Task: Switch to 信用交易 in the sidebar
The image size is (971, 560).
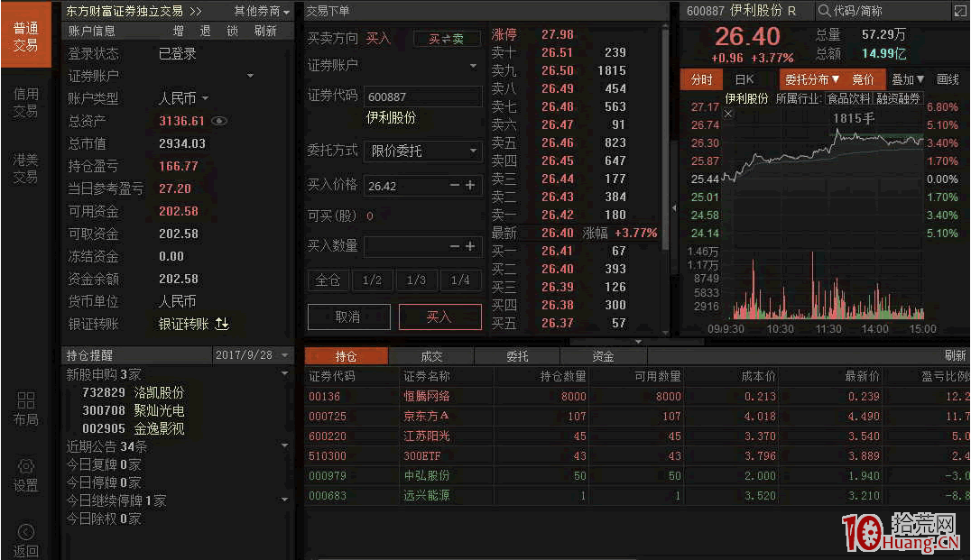Action: coord(25,102)
